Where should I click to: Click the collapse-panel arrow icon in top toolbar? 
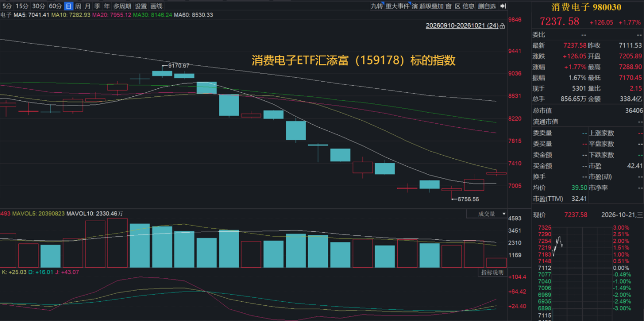[503, 6]
